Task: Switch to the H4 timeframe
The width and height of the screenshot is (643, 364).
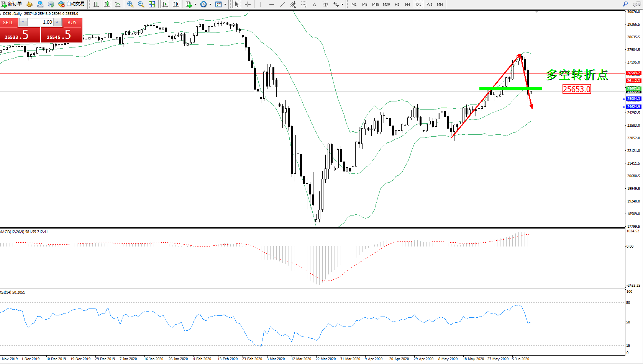Action: (407, 5)
